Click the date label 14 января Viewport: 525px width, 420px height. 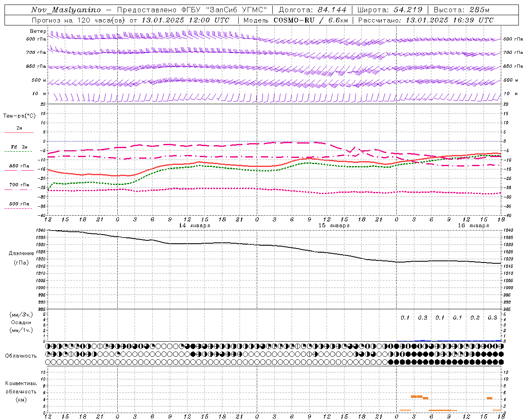194,226
